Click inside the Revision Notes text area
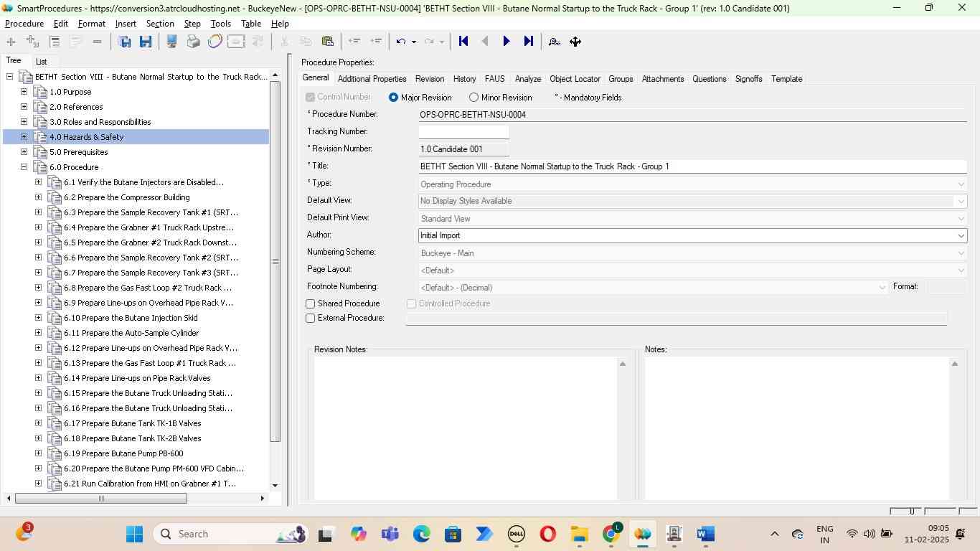This screenshot has width=980, height=551. click(x=466, y=428)
